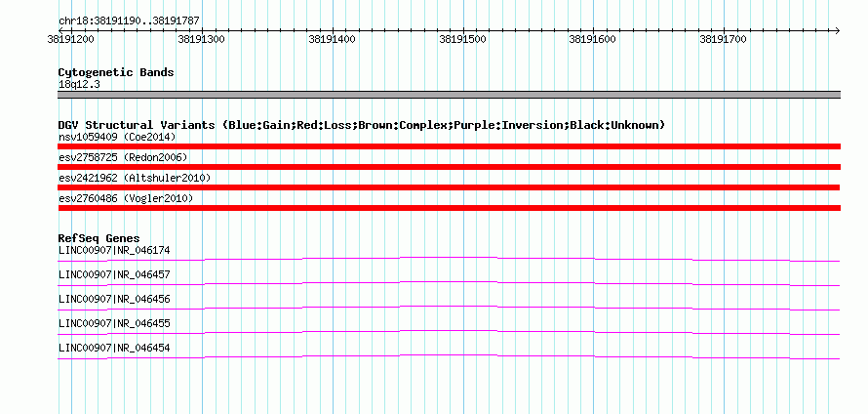The image size is (868, 414).
Task: Select the 38191400 ruler coordinate
Action: click(332, 39)
